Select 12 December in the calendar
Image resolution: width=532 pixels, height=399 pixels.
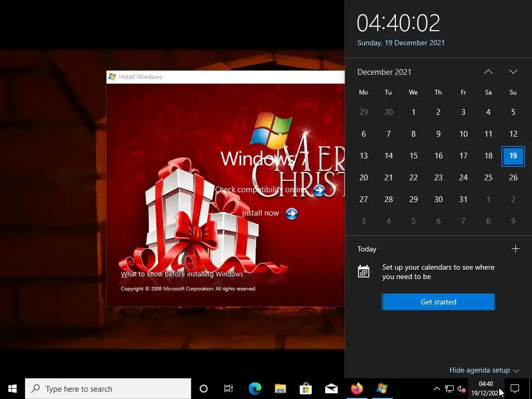pos(513,134)
